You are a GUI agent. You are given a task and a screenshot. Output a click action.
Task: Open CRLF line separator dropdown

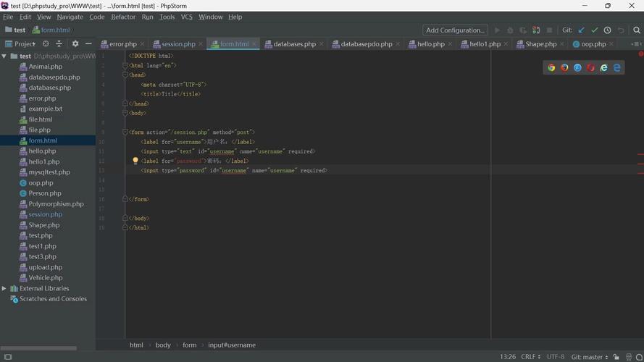tap(531, 357)
